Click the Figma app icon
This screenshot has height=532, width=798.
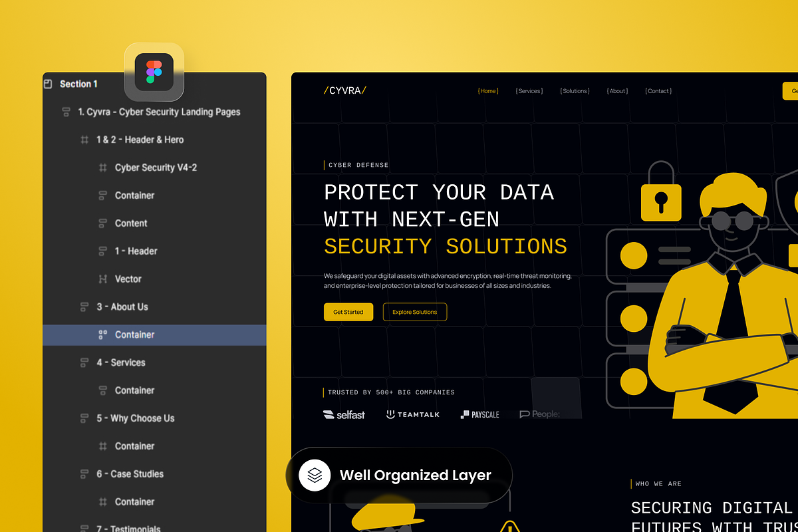point(154,72)
